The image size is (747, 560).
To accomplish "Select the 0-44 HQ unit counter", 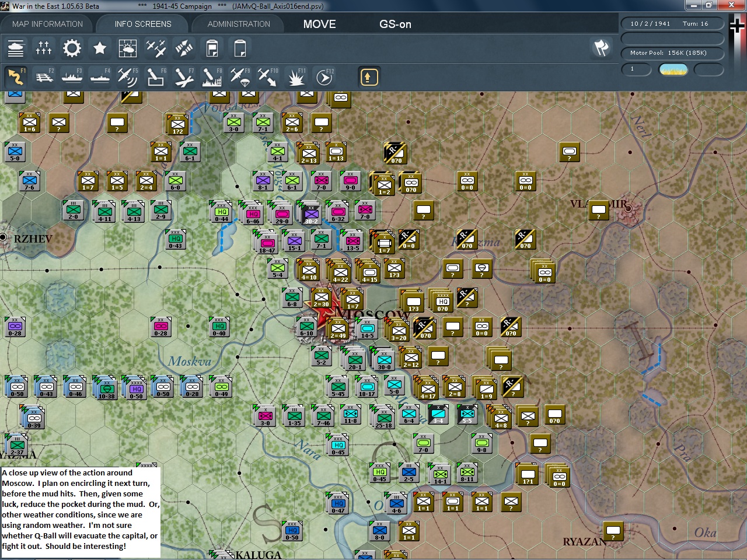I will 221,211.
